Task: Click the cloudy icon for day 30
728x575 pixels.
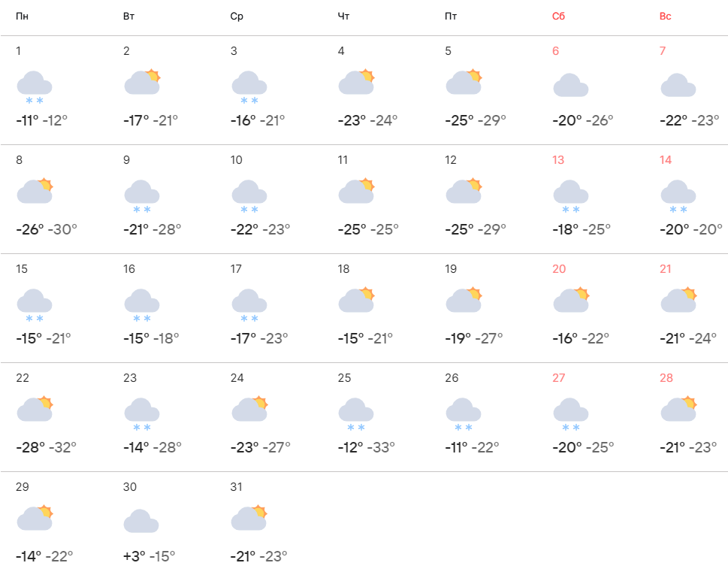Action: tap(141, 521)
